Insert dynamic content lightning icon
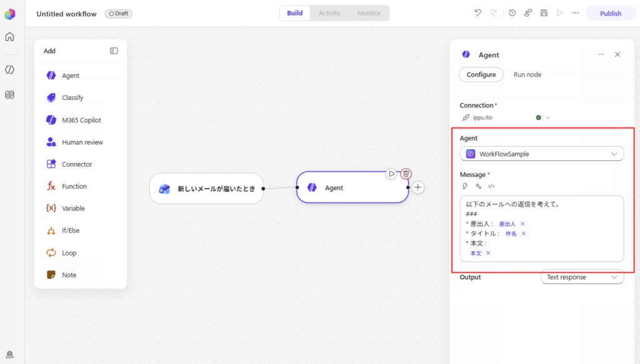Viewport: 640px width, 364px height. [465, 186]
